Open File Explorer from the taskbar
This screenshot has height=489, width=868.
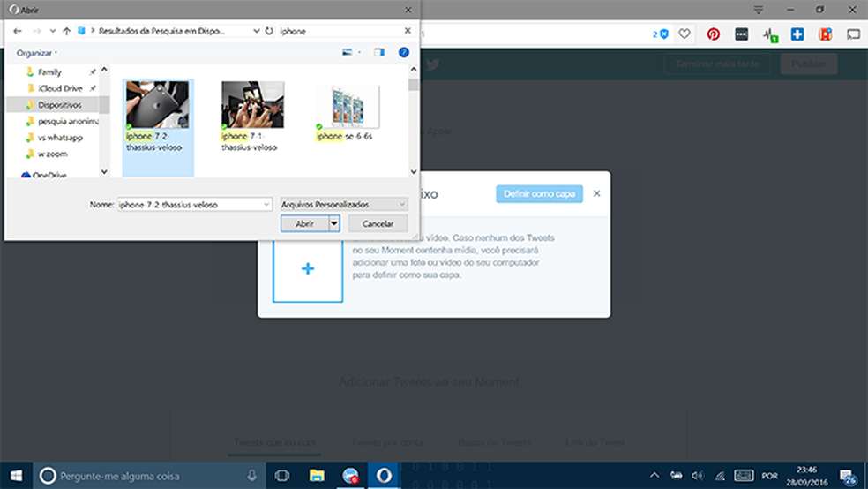tap(317, 475)
